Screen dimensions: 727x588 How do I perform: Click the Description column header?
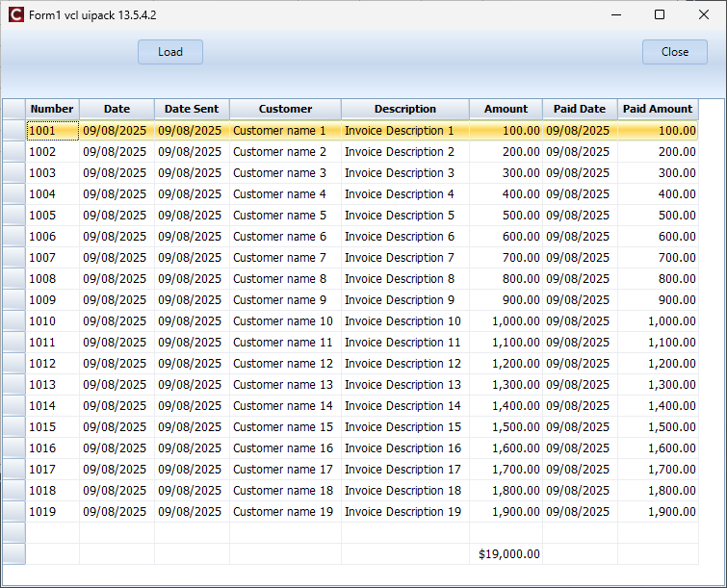pos(405,109)
